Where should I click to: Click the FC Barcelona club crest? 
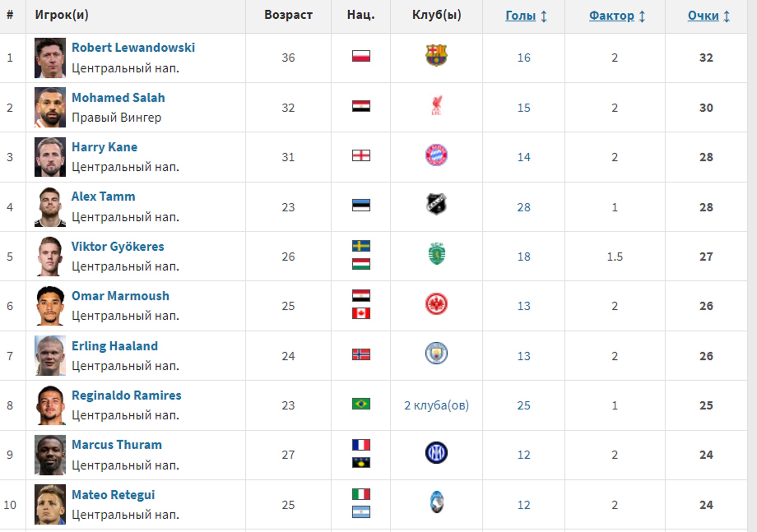[x=436, y=56]
